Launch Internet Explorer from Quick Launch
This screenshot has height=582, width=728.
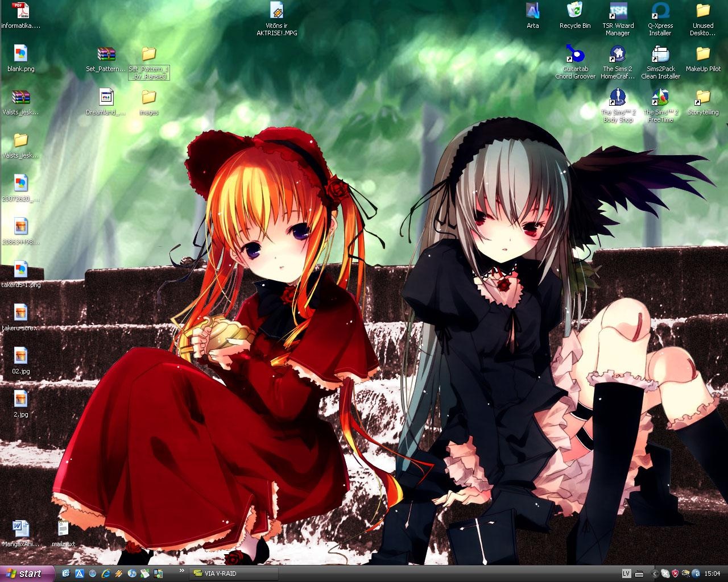[x=106, y=573]
